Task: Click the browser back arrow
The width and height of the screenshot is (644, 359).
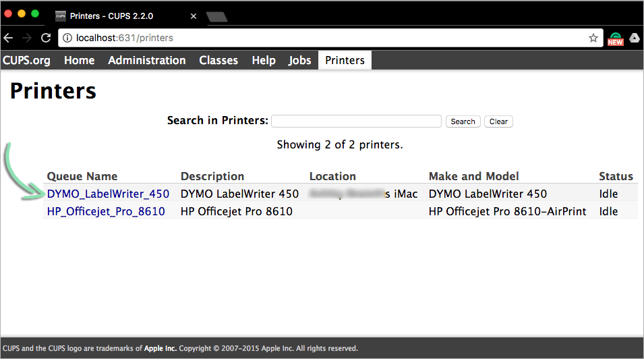Action: (x=9, y=38)
